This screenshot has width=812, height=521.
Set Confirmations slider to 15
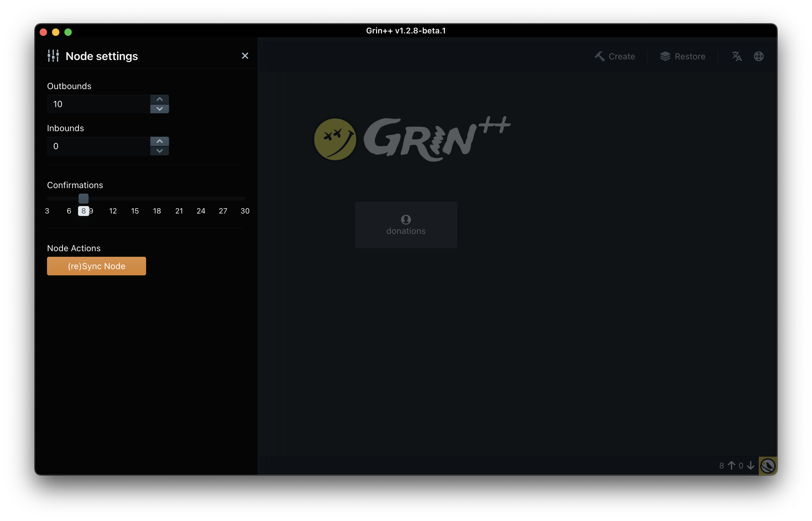click(x=135, y=198)
